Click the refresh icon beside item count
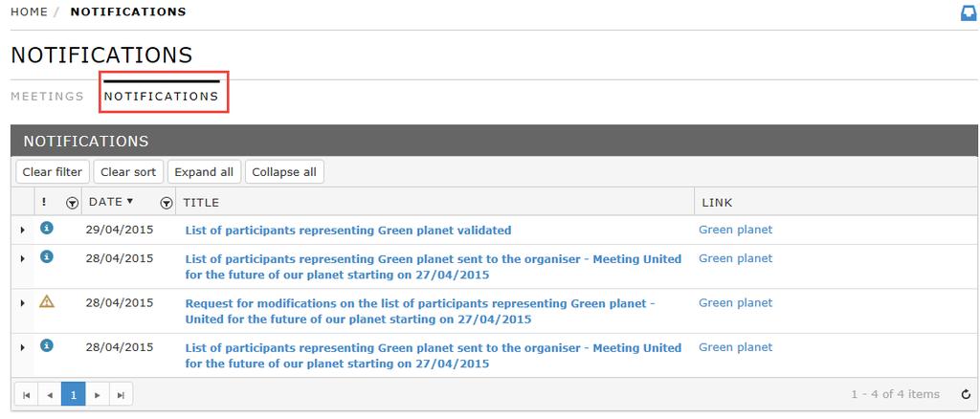The width and height of the screenshot is (980, 419). click(x=966, y=395)
